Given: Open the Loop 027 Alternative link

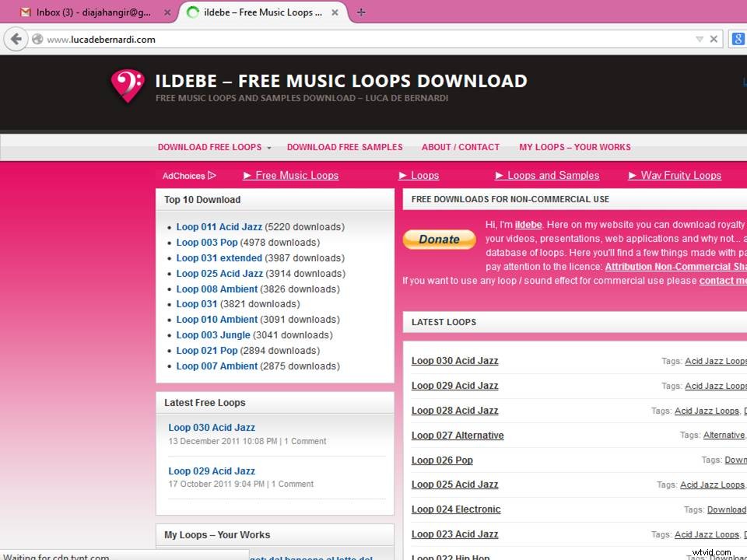Looking at the screenshot, I should click(x=458, y=435).
